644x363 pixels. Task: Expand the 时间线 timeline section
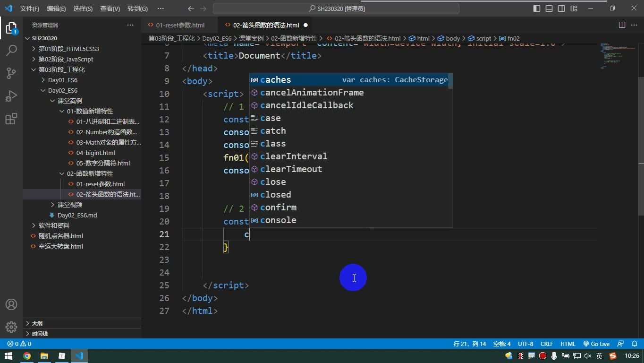pyautogui.click(x=82, y=334)
